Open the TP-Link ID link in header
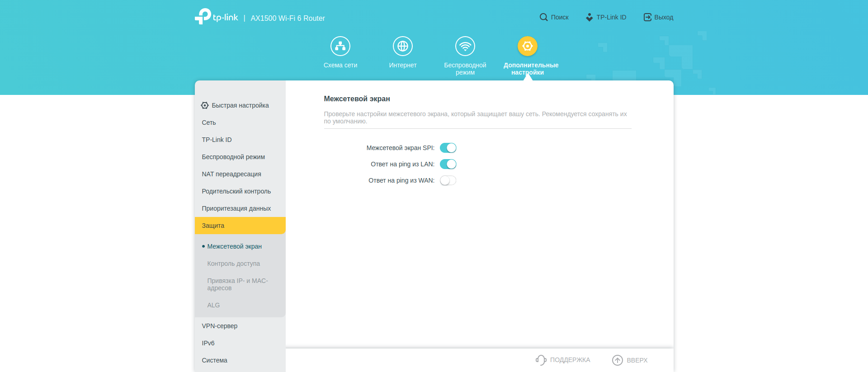 click(606, 17)
